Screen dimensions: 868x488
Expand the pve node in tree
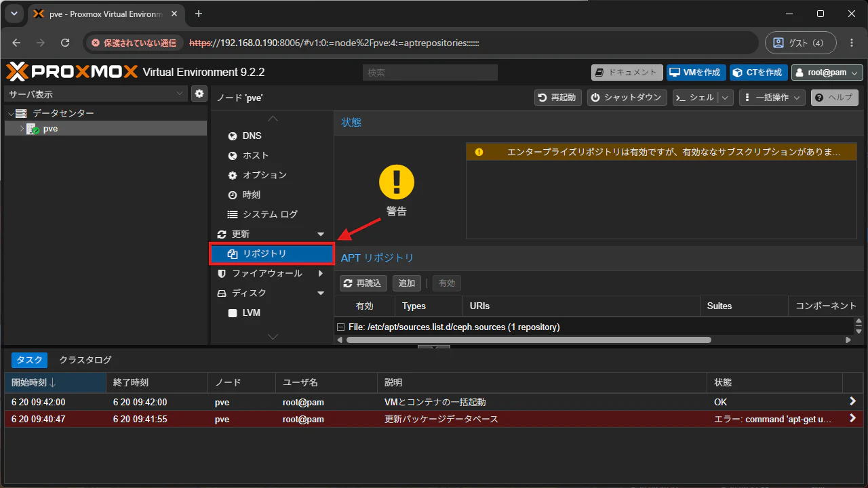[22, 129]
